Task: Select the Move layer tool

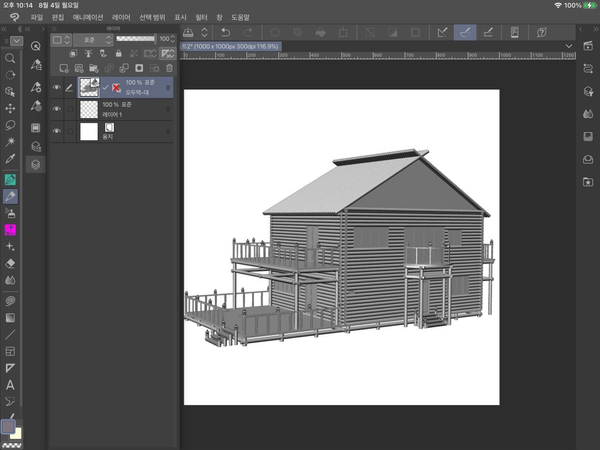Action: (x=11, y=108)
